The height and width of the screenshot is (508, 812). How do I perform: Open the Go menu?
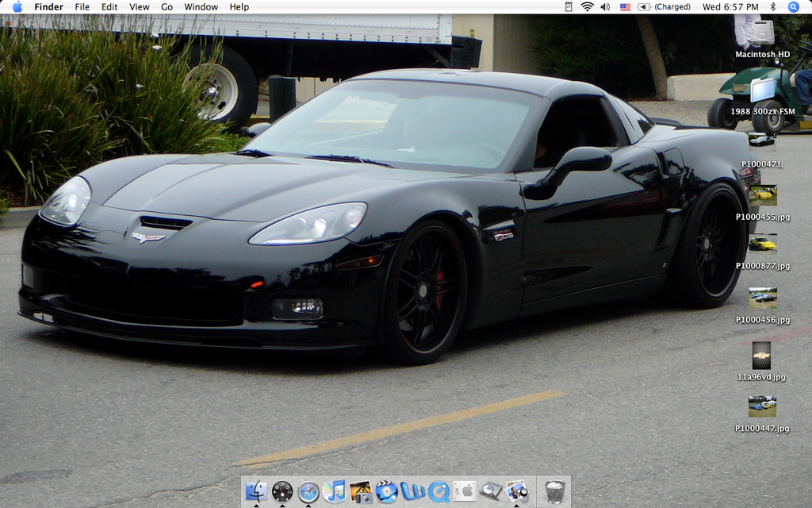[167, 7]
